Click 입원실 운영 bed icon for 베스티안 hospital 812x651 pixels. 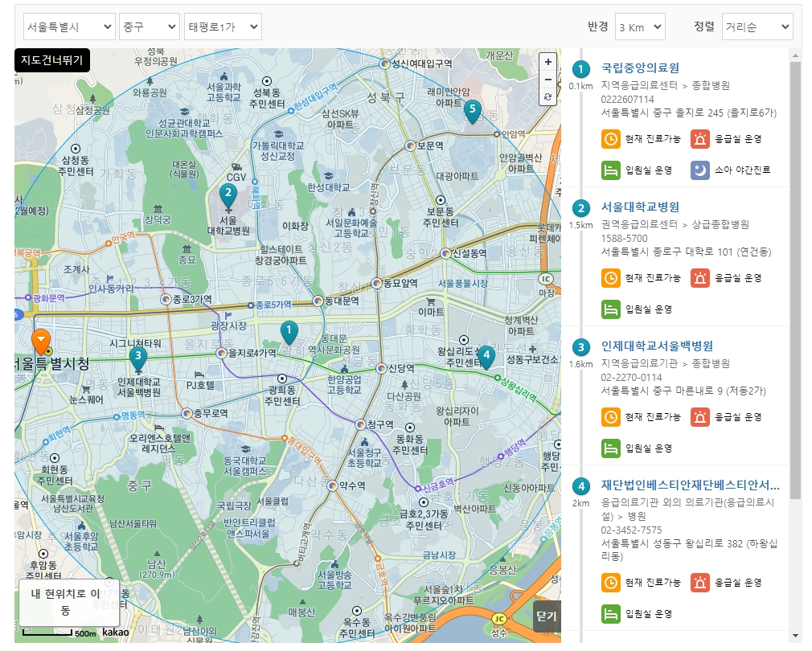(x=610, y=614)
